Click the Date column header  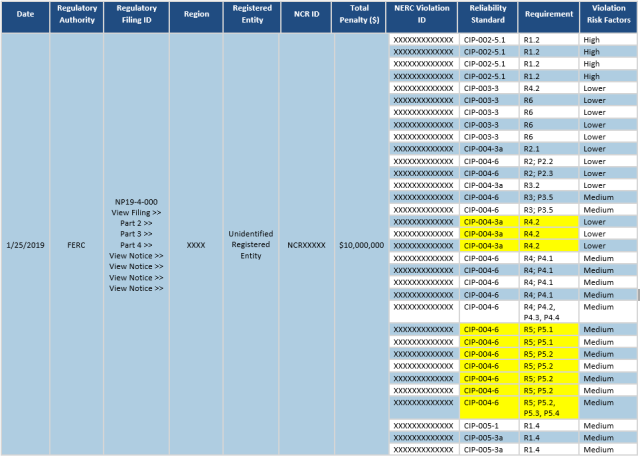25,16
